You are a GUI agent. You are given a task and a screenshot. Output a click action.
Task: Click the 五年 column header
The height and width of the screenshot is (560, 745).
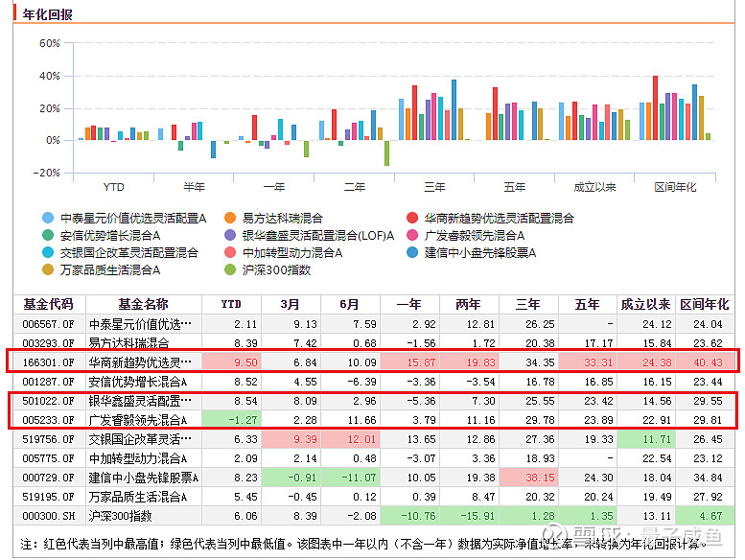[587, 304]
